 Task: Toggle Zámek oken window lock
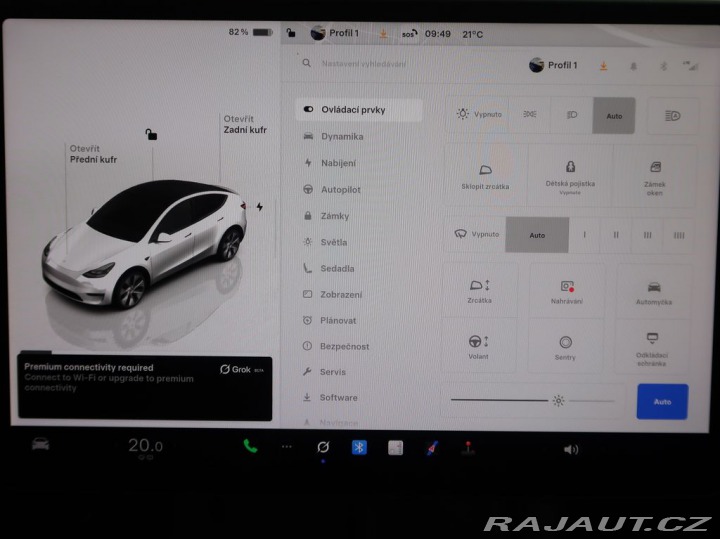pos(655,178)
